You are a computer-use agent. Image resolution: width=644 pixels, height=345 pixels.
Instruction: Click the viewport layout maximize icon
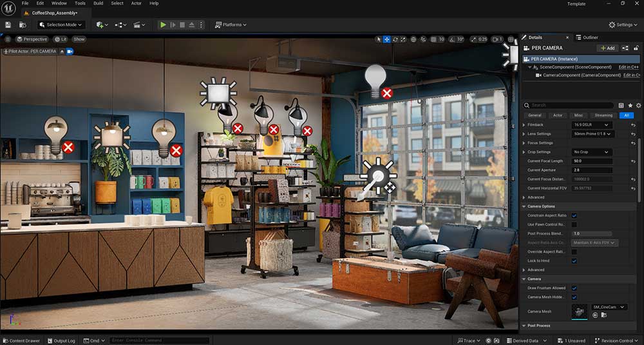(x=511, y=39)
